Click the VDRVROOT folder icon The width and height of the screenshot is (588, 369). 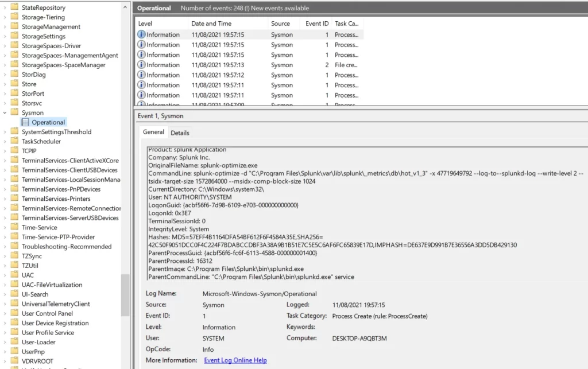click(x=14, y=360)
